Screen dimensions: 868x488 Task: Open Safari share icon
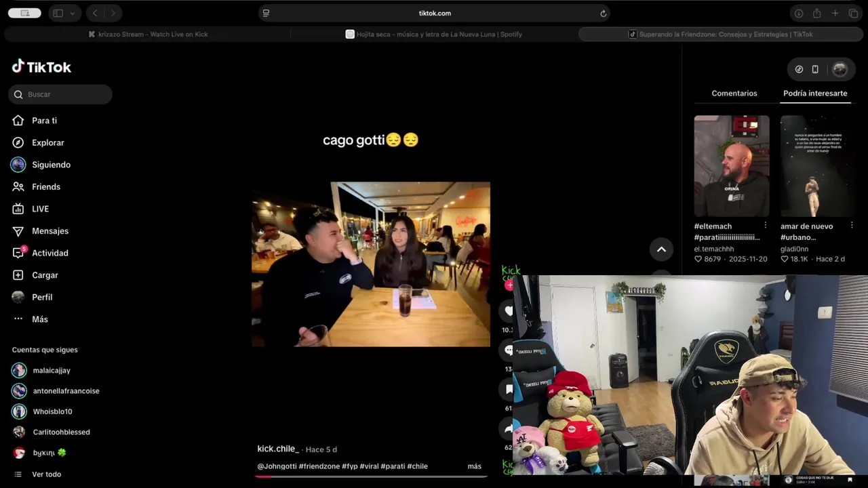pyautogui.click(x=817, y=13)
